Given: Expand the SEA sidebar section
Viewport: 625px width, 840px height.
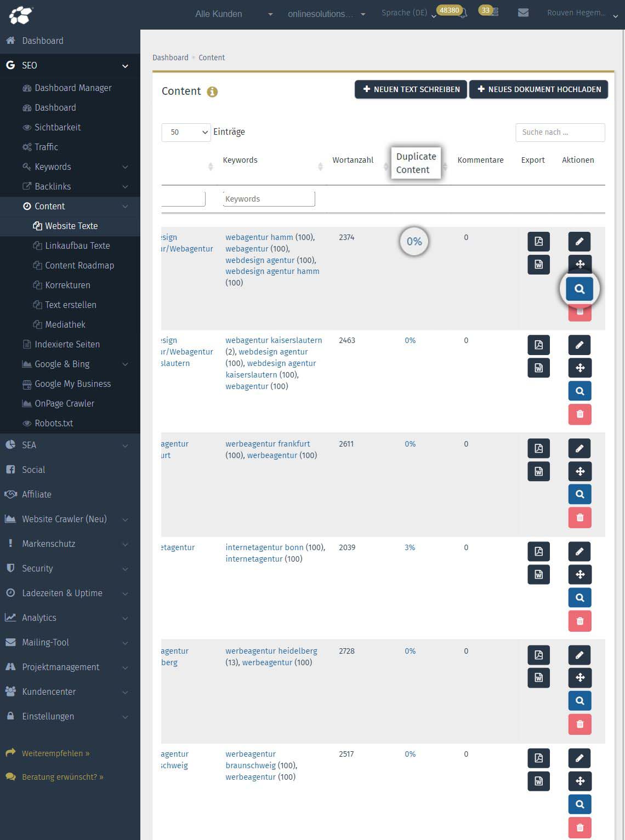Looking at the screenshot, I should (70, 445).
